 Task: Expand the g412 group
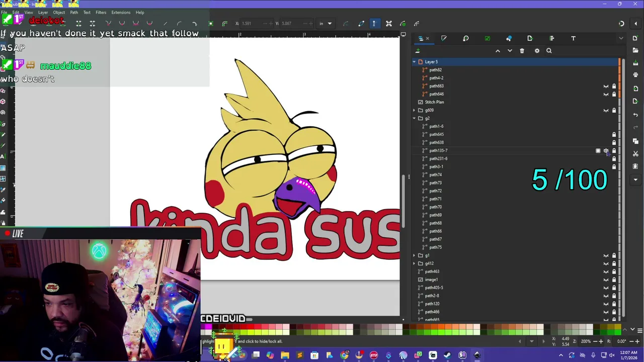(x=414, y=263)
